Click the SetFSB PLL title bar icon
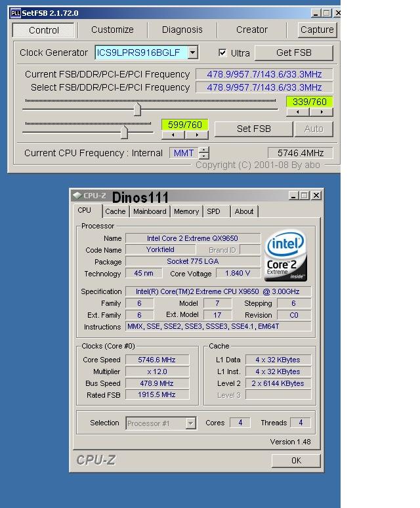Viewport: 420px width, 508px height. click(x=16, y=13)
